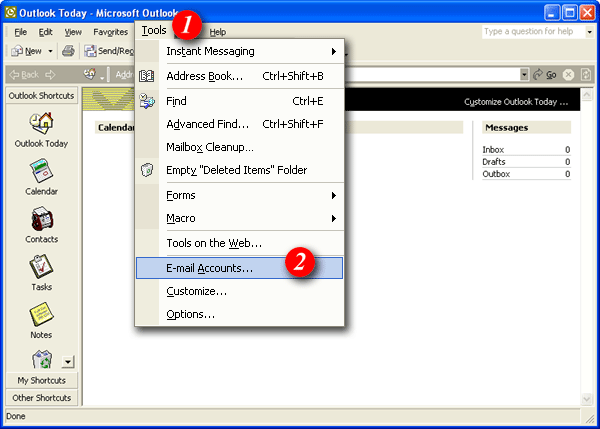Open Contacts from the Outlook bar
Screen dimensions: 600x429
pyautogui.click(x=41, y=220)
